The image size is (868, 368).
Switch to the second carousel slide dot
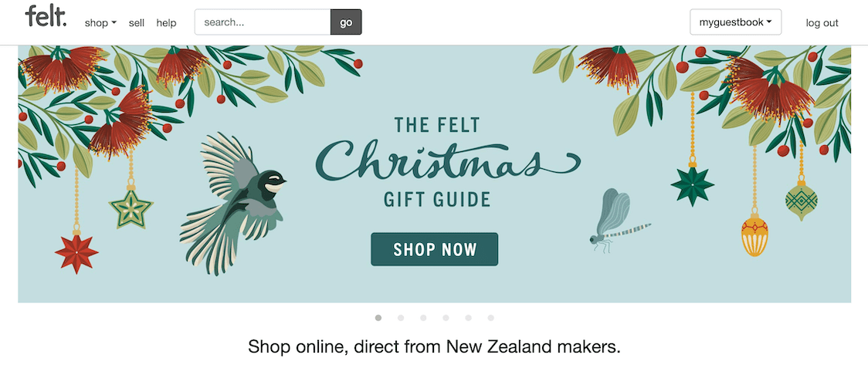click(x=401, y=317)
